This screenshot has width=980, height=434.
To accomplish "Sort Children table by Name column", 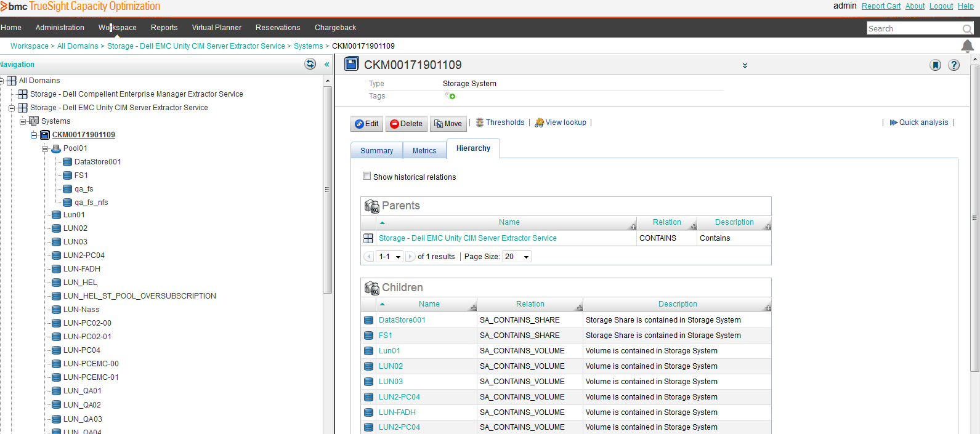I will pyautogui.click(x=429, y=304).
